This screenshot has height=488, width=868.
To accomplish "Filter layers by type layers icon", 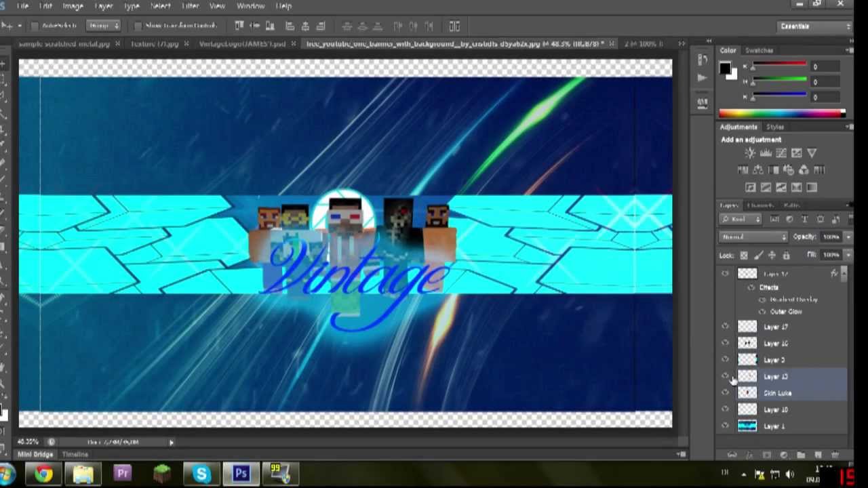I will tap(805, 220).
